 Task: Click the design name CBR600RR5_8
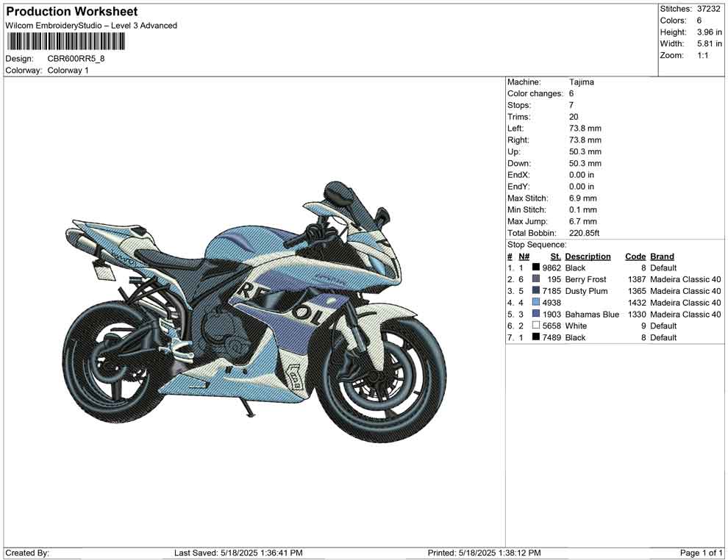[76, 59]
